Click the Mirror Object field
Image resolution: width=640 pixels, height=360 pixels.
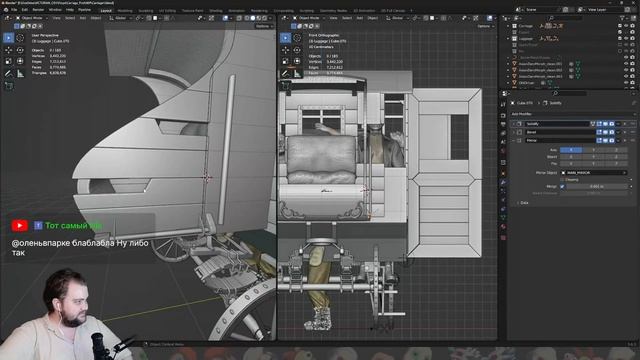pyautogui.click(x=593, y=173)
